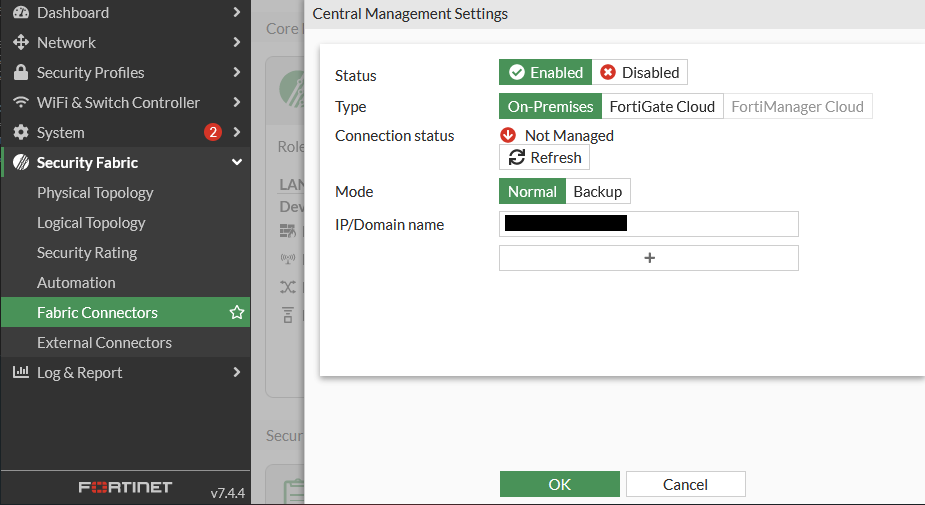The image size is (925, 505).
Task: Click the System gear icon
Action: [x=20, y=133]
